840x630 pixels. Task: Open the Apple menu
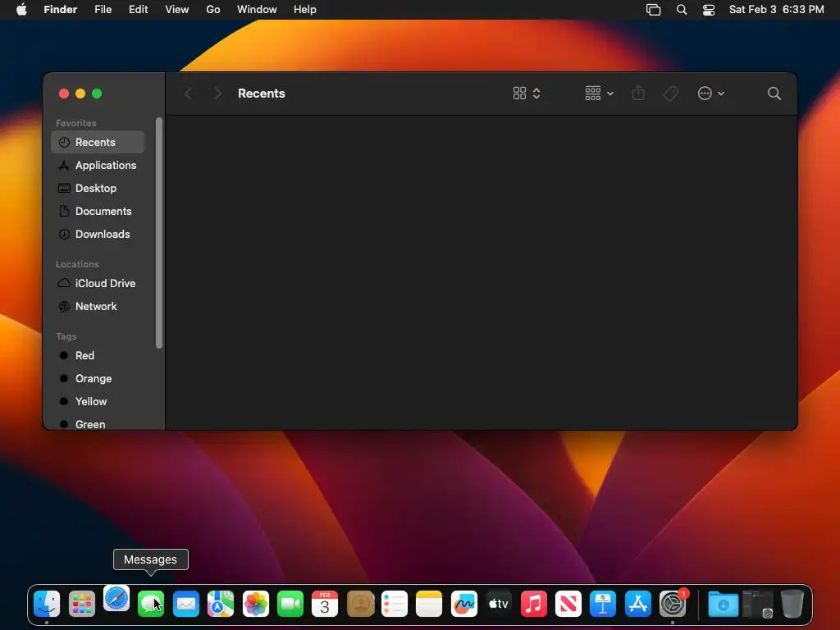point(21,10)
